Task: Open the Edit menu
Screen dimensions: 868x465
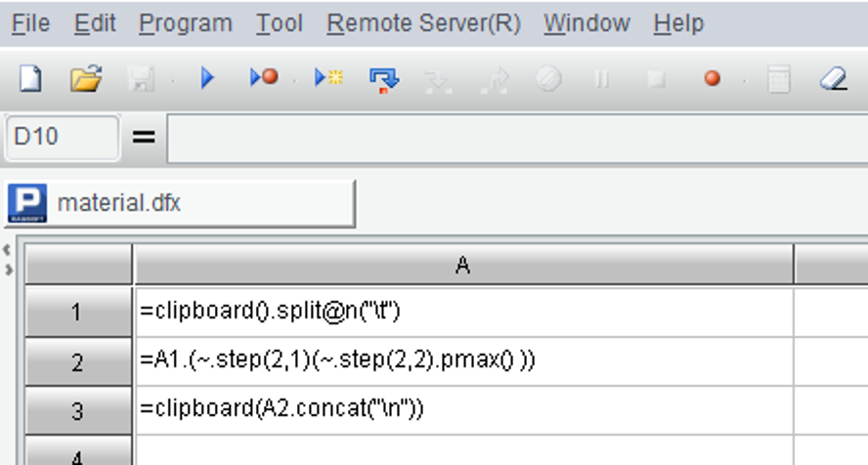Action: (x=95, y=23)
